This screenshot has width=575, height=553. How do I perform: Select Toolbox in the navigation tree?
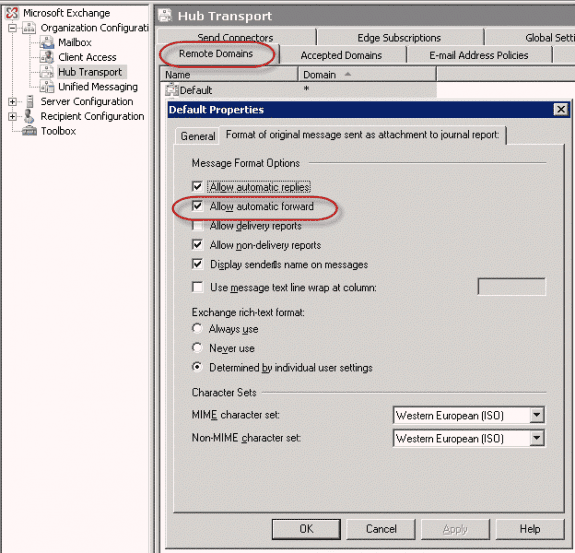[58, 131]
